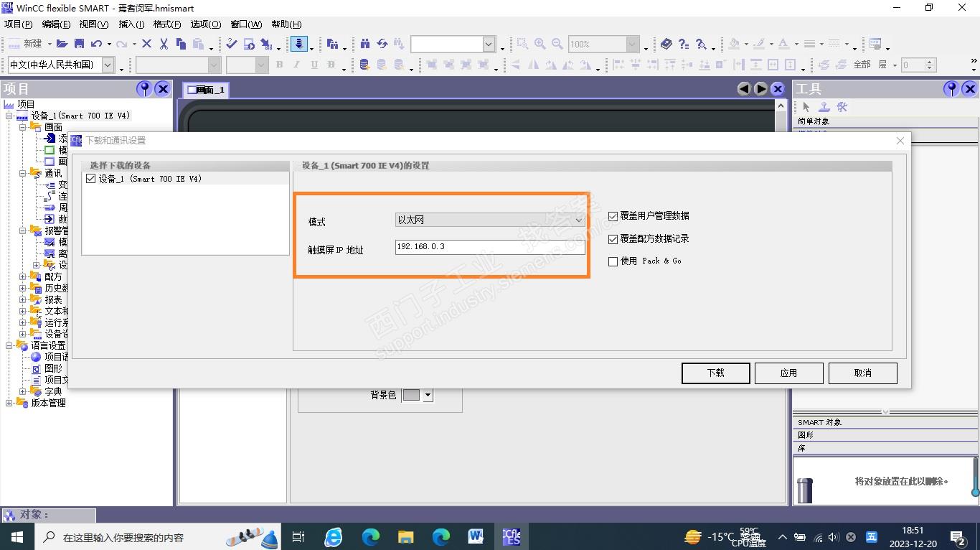This screenshot has width=980, height=550.
Task: Click the consistency check checkmark icon
Action: tap(231, 44)
